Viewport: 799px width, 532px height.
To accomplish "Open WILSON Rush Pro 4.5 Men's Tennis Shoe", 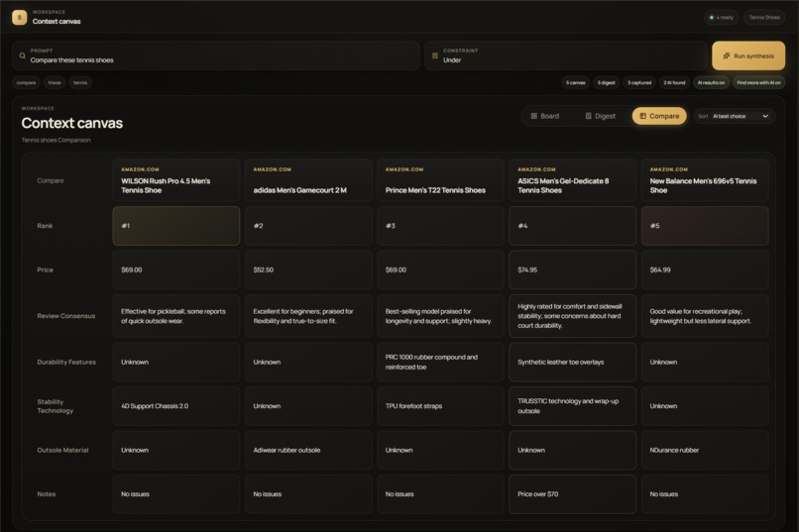I will pos(175,180).
